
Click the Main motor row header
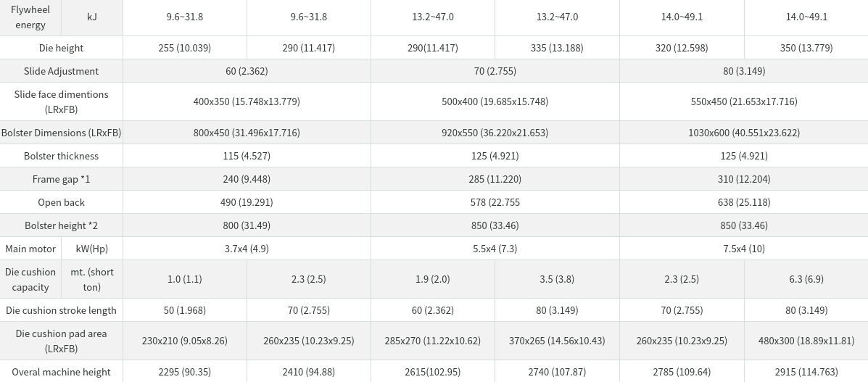coord(30,249)
